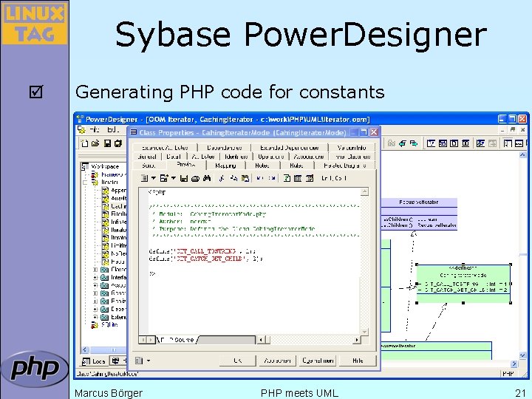Screen dimensions: 532x399
Task: Click the Paste icon in Preview toolbar
Action: 245,179
